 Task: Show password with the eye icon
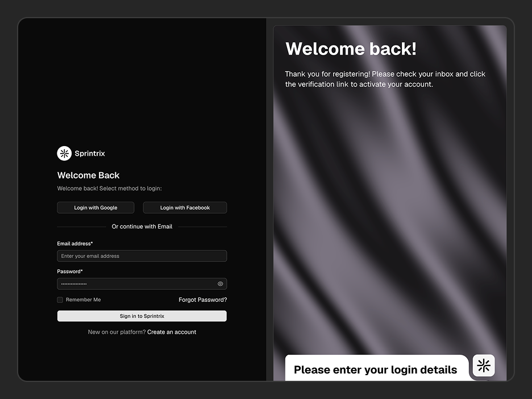(x=220, y=284)
